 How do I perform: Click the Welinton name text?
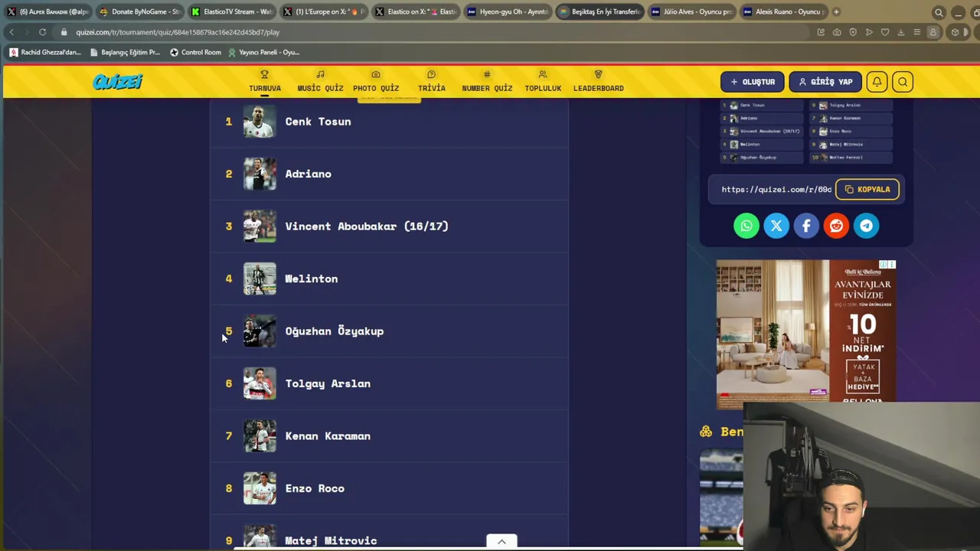click(x=312, y=279)
